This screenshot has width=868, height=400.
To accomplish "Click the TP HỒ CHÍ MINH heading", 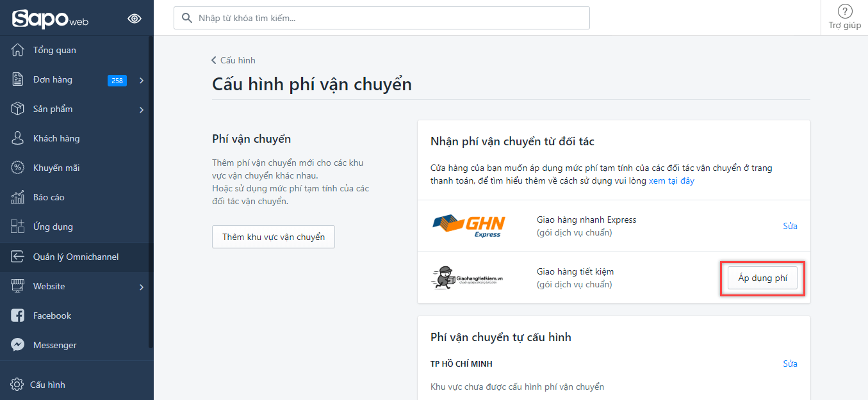I will coord(461,364).
